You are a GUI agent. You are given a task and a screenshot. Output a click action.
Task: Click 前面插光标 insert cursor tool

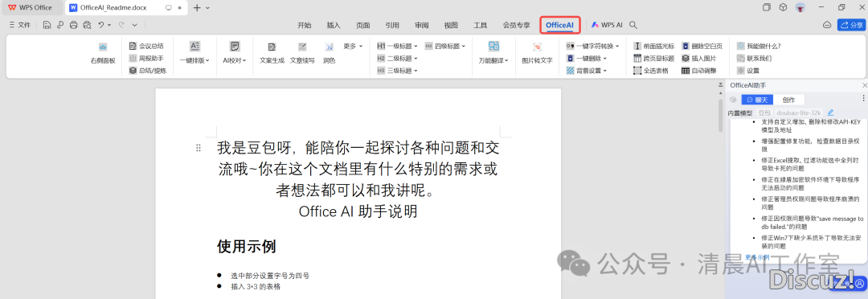pyautogui.click(x=653, y=46)
